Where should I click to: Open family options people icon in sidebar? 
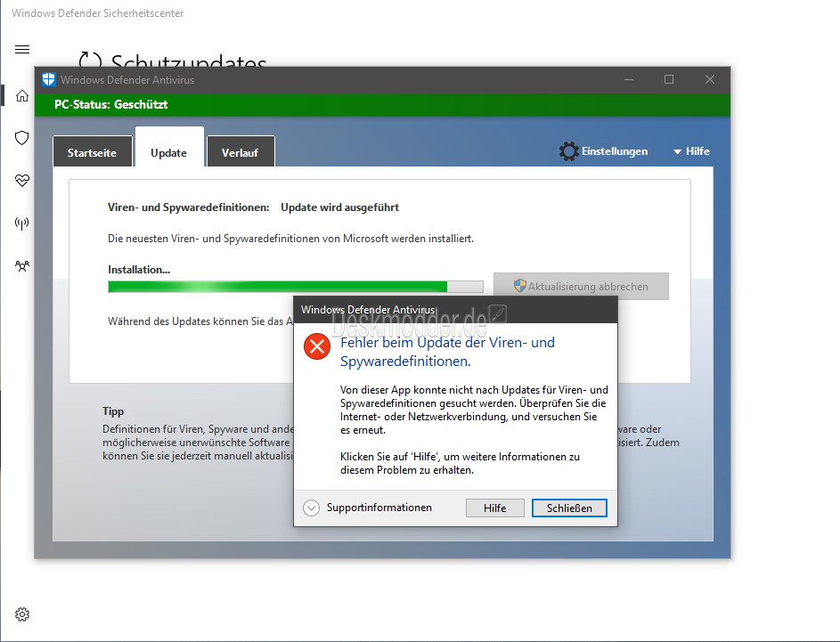(x=22, y=266)
